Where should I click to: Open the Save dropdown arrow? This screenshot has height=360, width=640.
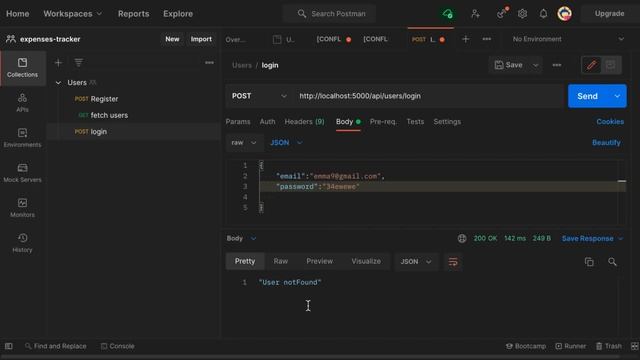pyautogui.click(x=536, y=65)
